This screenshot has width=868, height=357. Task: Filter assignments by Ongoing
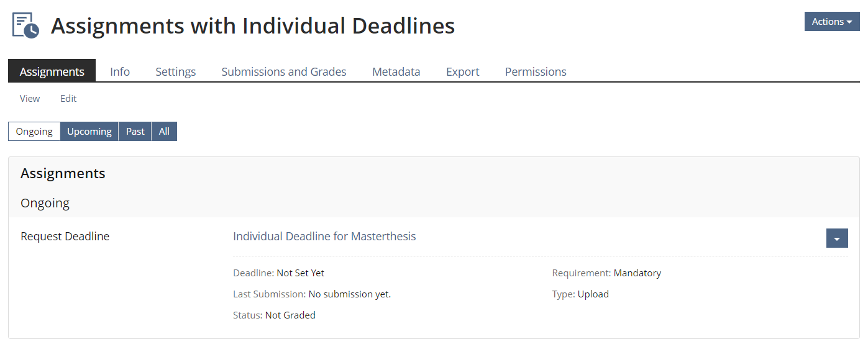point(34,131)
